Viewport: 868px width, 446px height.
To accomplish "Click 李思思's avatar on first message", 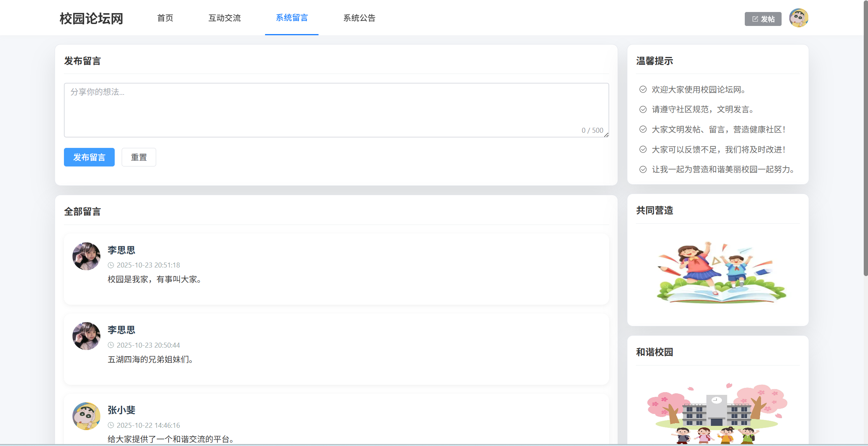I will [86, 256].
